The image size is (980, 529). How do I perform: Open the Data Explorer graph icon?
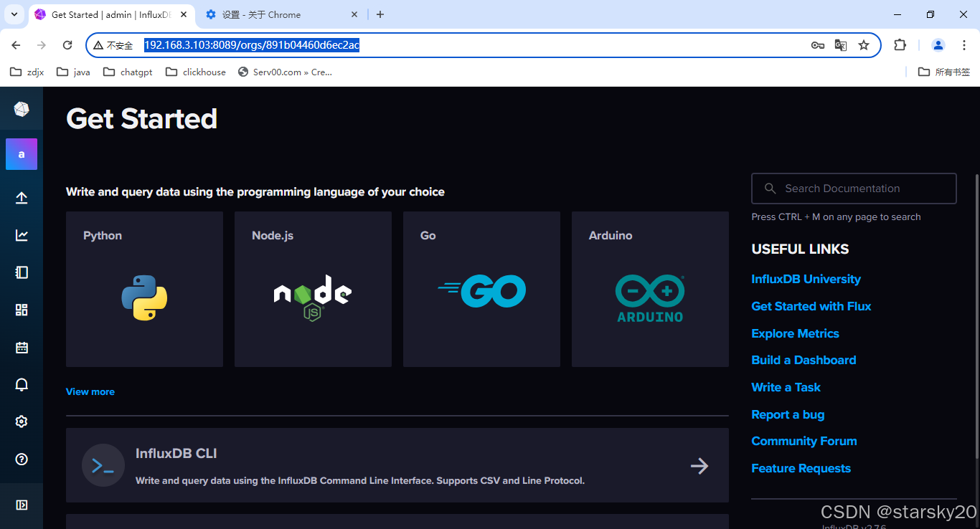pos(22,234)
